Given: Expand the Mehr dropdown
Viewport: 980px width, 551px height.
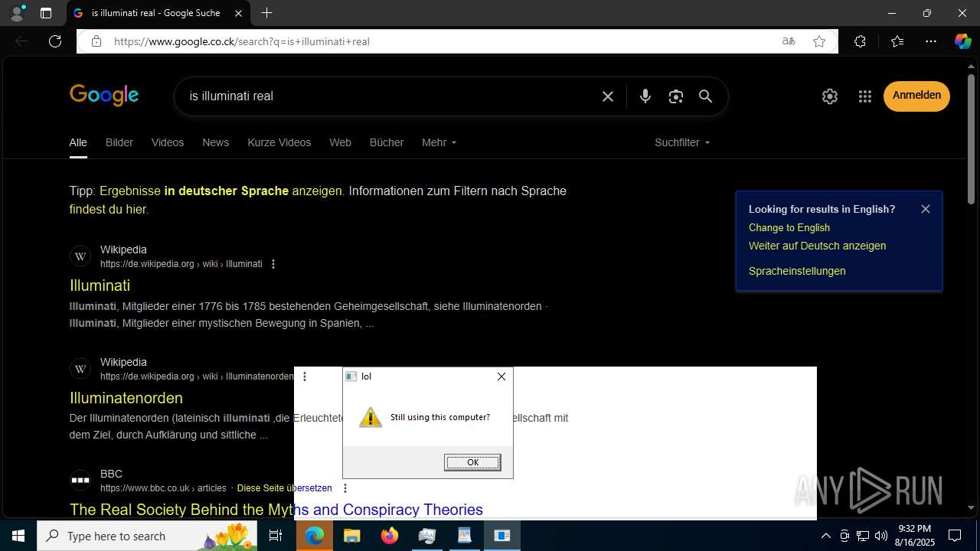Looking at the screenshot, I should [x=439, y=142].
